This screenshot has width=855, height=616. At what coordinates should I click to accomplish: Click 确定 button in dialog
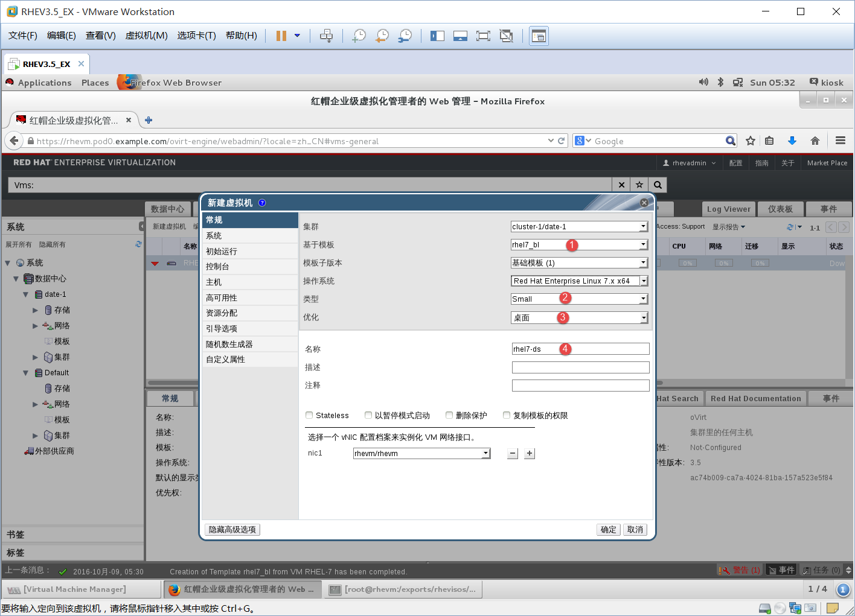(608, 530)
